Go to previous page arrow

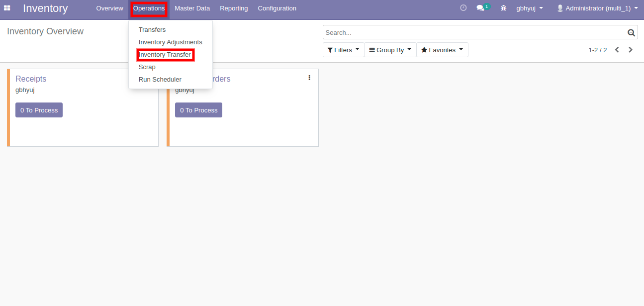tap(617, 50)
